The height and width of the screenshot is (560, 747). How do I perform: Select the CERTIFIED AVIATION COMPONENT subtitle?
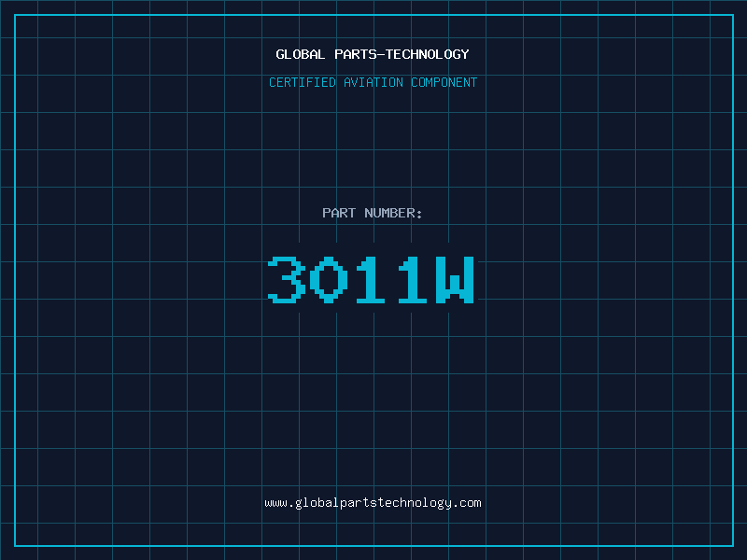(373, 82)
